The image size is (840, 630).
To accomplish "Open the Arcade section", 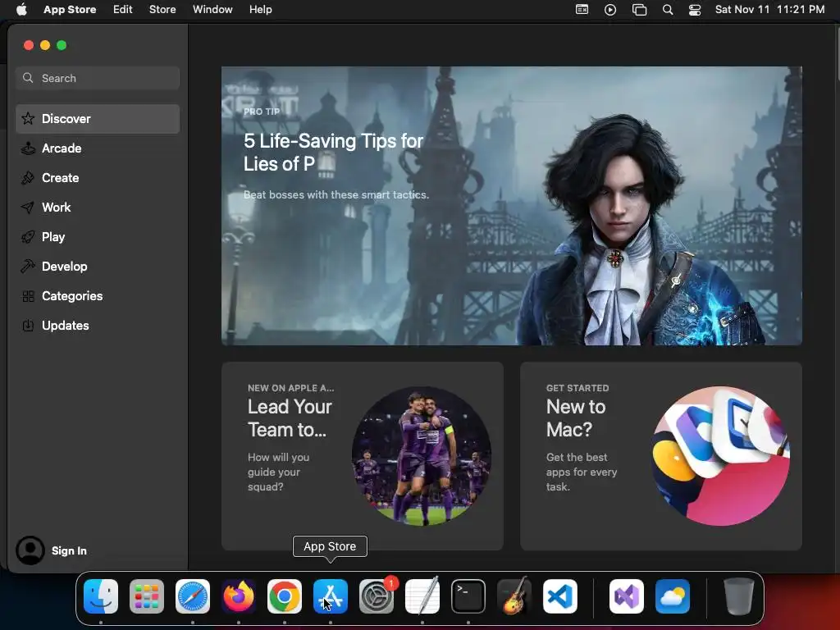I will click(x=98, y=148).
